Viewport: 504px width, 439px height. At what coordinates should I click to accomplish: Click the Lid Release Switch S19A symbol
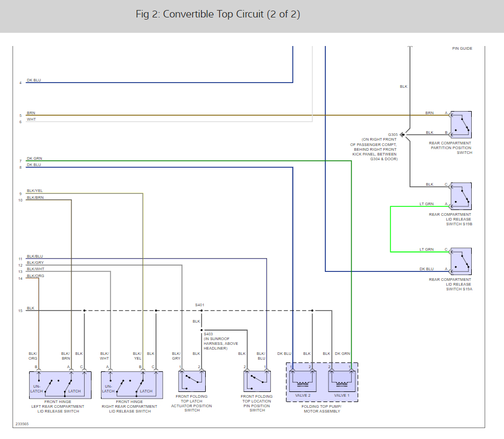click(461, 261)
